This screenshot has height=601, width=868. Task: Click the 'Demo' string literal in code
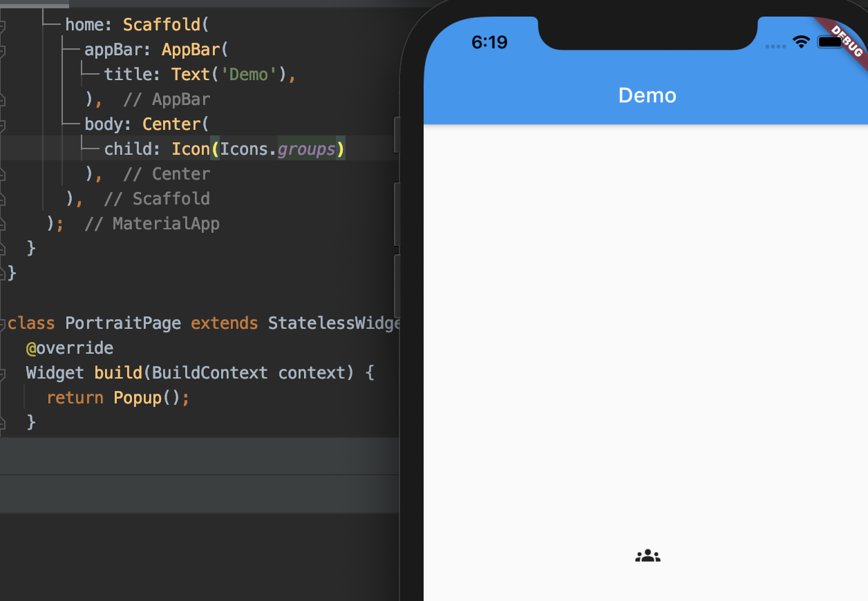point(248,74)
